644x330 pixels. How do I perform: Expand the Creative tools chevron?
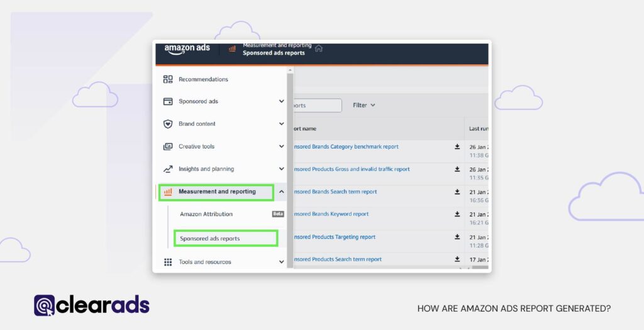pos(281,147)
